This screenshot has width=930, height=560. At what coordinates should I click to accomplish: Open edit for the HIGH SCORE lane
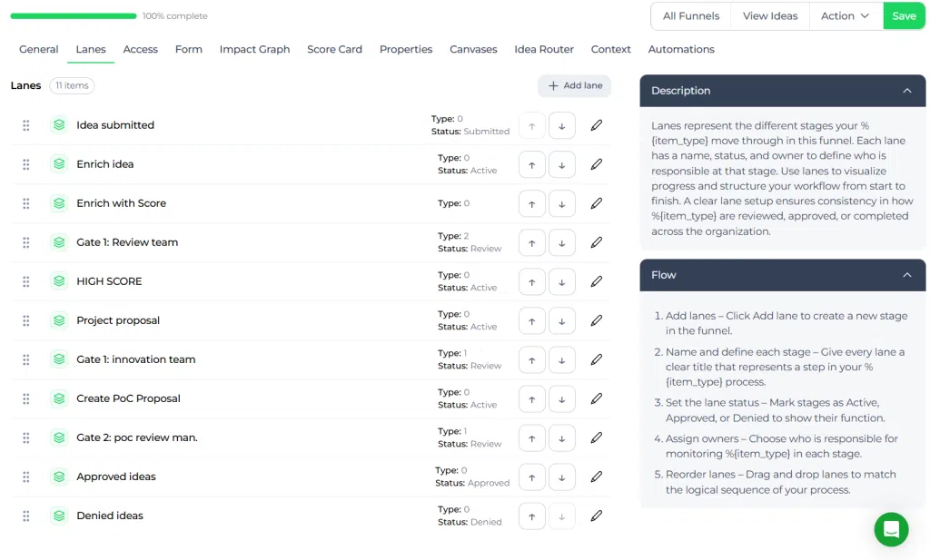click(x=596, y=281)
